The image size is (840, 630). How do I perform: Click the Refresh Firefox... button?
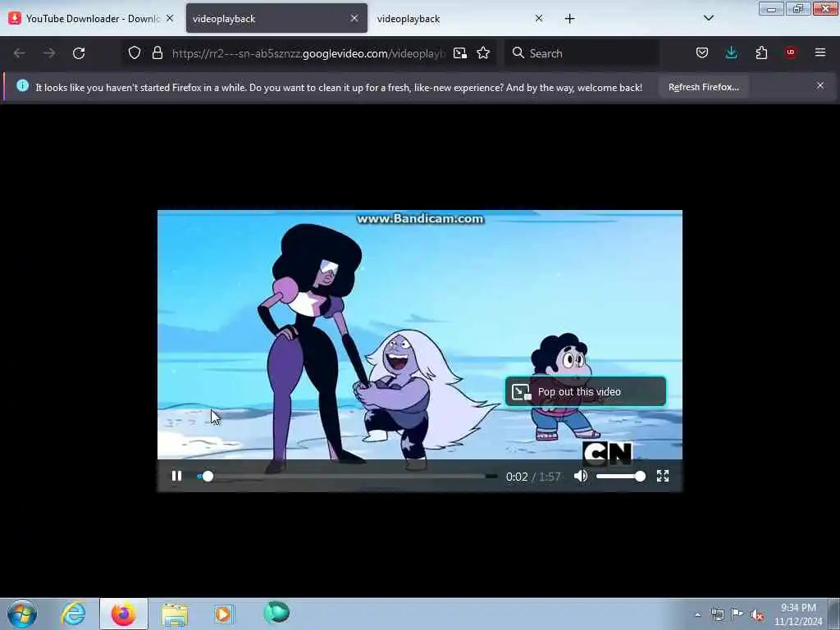click(x=703, y=87)
